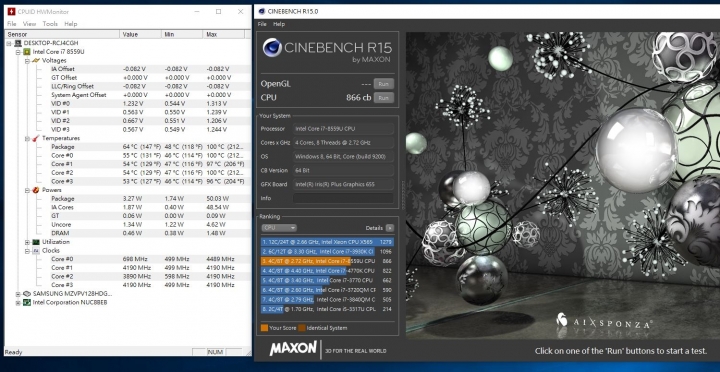Click the Processor field Intel Core i7-8559U CPU
Screen dimensions: 720x372
[x=343, y=129]
